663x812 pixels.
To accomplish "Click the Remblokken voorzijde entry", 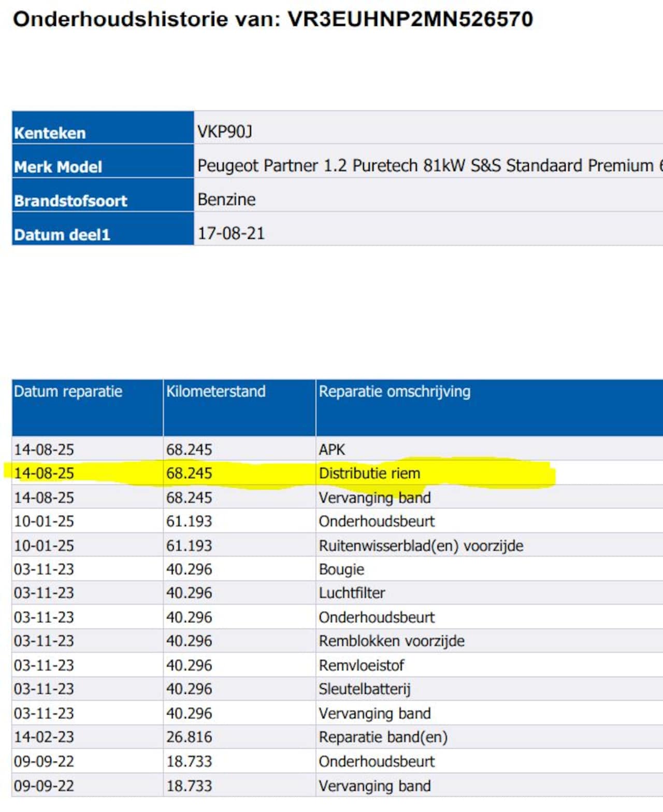I will (x=391, y=641).
